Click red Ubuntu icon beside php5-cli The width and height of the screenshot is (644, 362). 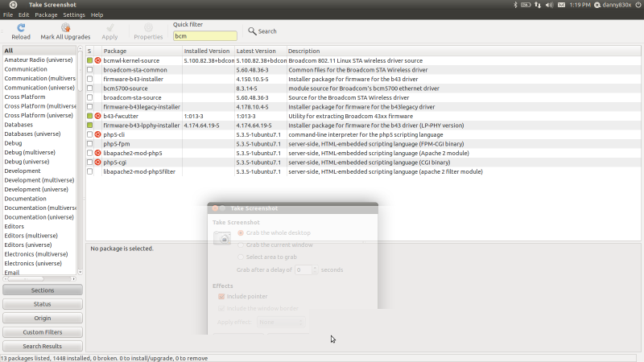point(97,134)
